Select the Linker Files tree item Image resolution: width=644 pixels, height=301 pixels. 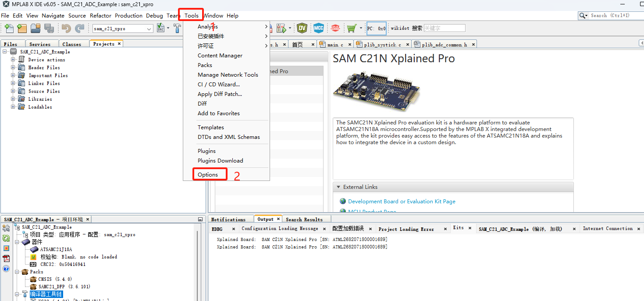44,83
